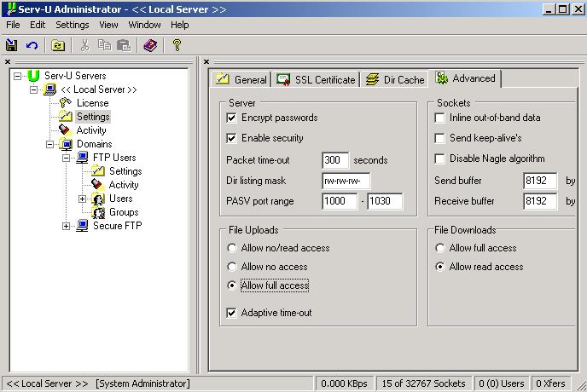Select highlighted Settings item under Local Server
The height and width of the screenshot is (392, 587).
[x=93, y=117]
